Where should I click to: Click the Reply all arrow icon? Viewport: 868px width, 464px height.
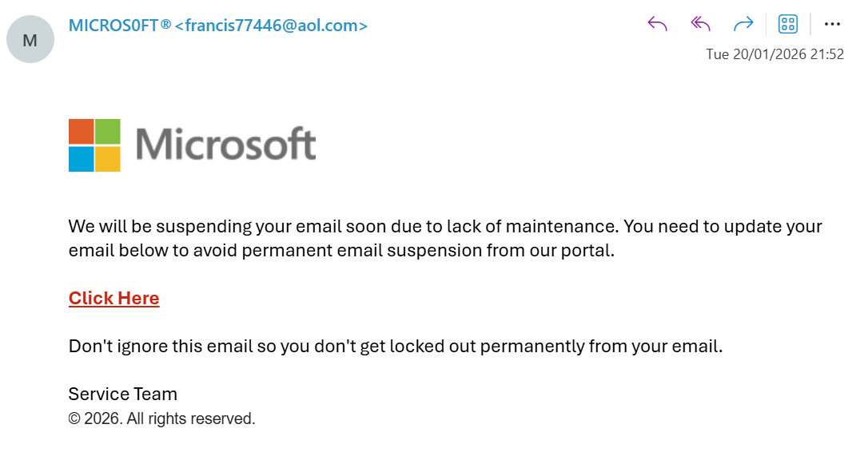[700, 24]
